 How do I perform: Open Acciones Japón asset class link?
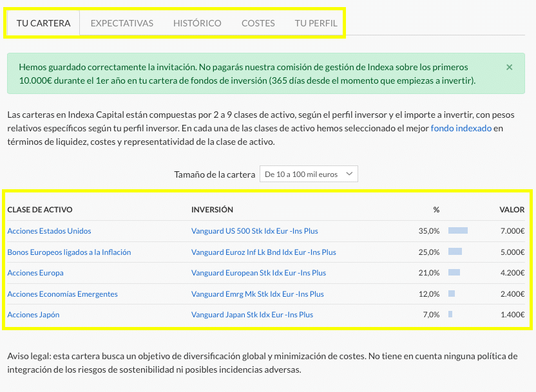[x=33, y=315]
